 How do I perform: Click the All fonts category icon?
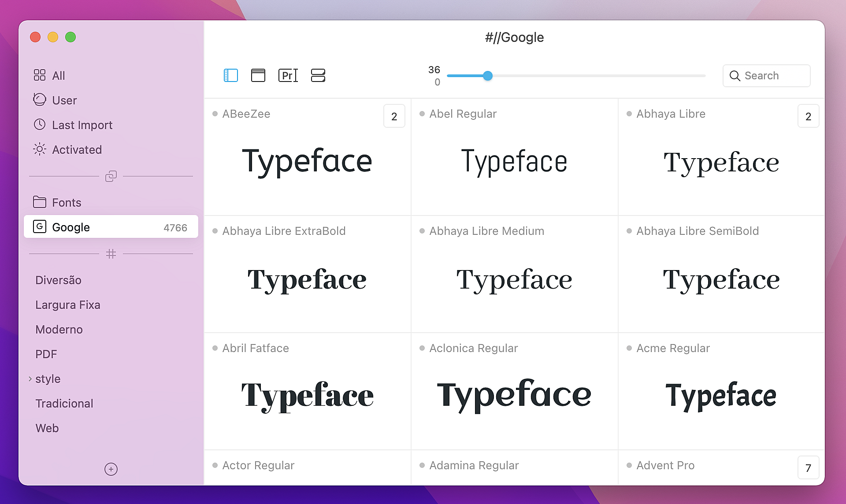click(40, 75)
